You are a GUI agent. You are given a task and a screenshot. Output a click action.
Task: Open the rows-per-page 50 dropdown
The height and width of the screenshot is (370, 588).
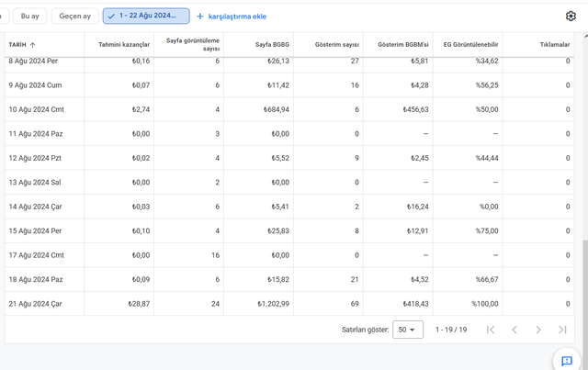(x=408, y=330)
